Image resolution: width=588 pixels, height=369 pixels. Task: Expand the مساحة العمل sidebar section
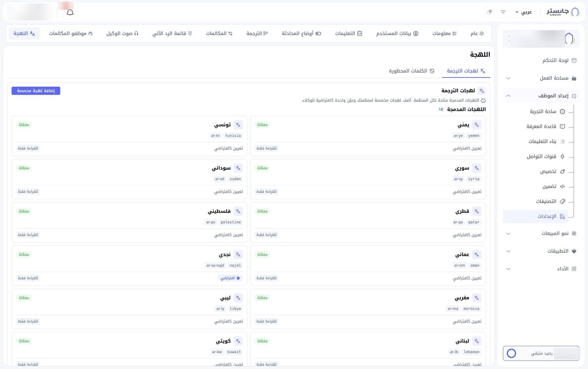point(541,78)
